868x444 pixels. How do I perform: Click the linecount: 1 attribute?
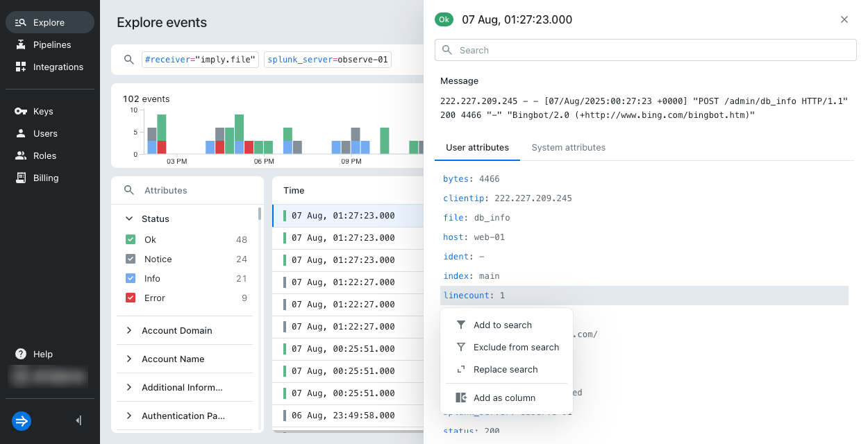(x=644, y=296)
